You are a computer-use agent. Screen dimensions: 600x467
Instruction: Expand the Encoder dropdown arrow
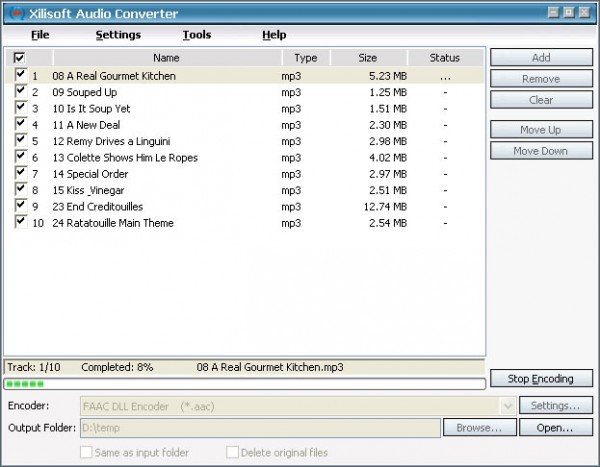[508, 406]
